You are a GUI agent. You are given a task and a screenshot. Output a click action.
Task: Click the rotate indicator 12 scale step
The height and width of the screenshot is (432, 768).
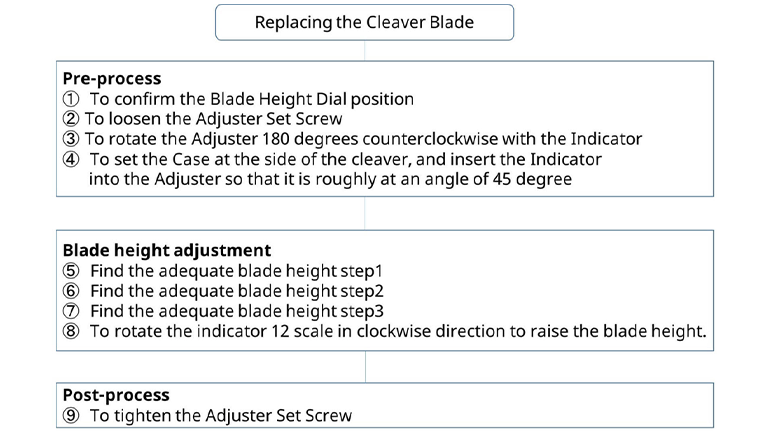397,331
